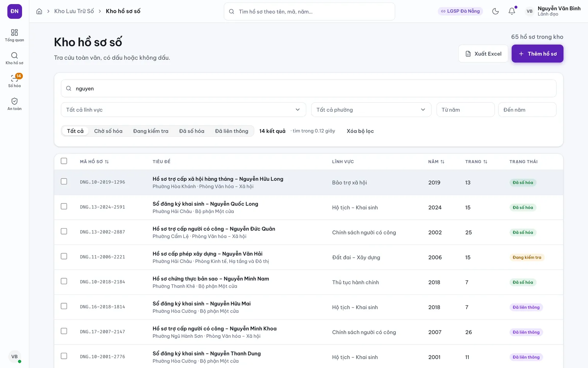Select the Chờ số hóa tab
The height and width of the screenshot is (368, 588).
pyautogui.click(x=108, y=131)
